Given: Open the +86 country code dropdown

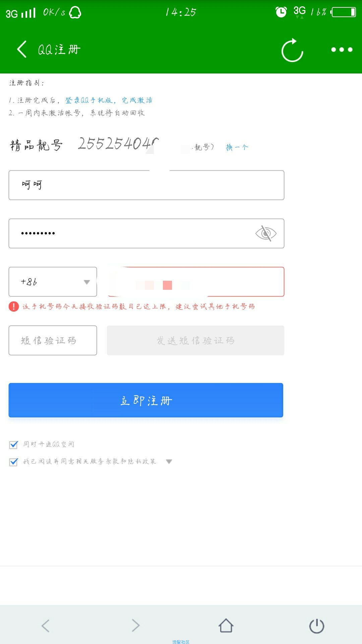Looking at the screenshot, I should pos(53,282).
